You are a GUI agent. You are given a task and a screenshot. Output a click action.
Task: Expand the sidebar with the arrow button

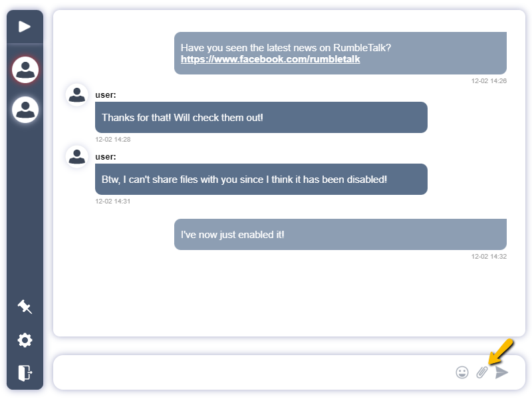click(25, 27)
